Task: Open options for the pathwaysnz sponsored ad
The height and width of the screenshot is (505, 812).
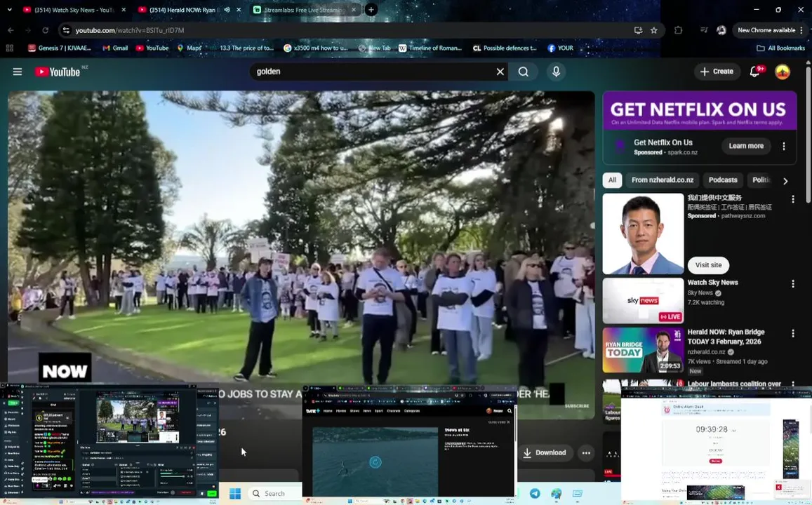Action: click(792, 199)
